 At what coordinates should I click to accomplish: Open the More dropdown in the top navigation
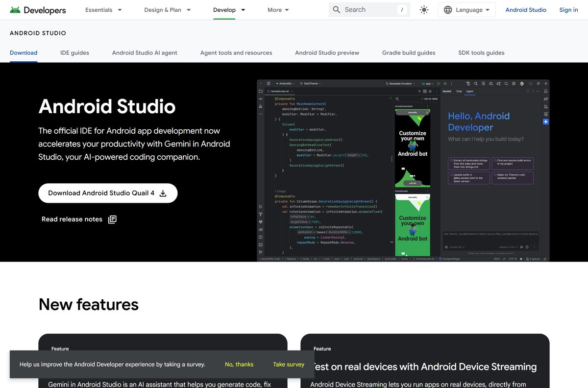pyautogui.click(x=278, y=10)
